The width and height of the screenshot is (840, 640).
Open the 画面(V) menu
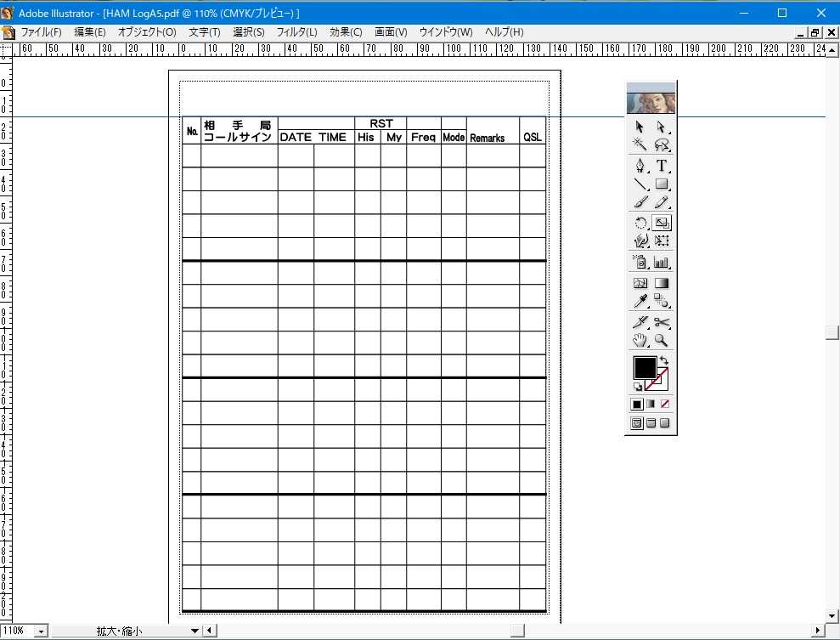click(391, 32)
